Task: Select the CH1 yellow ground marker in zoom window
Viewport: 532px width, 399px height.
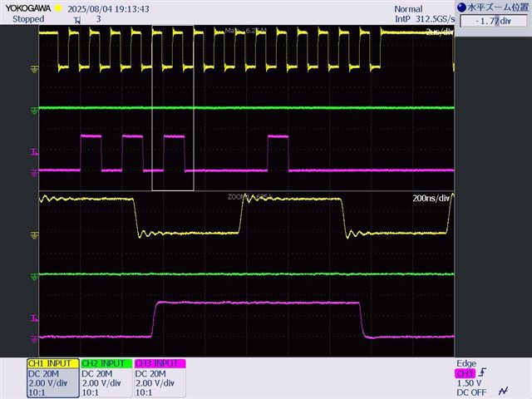Action: [x=34, y=235]
